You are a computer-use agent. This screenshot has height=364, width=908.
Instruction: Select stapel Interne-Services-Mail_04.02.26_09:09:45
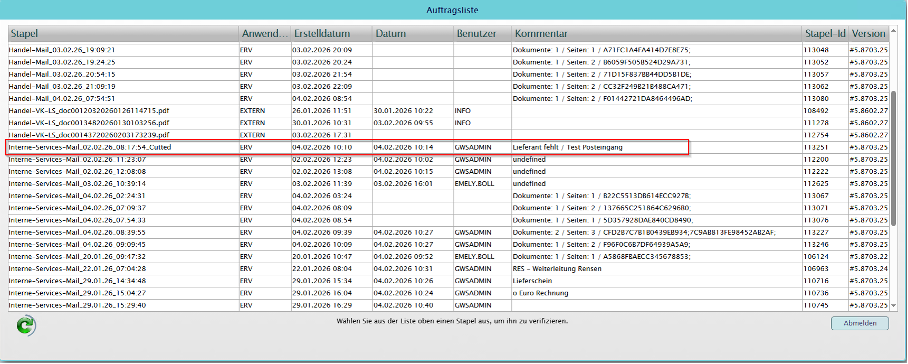tap(77, 244)
